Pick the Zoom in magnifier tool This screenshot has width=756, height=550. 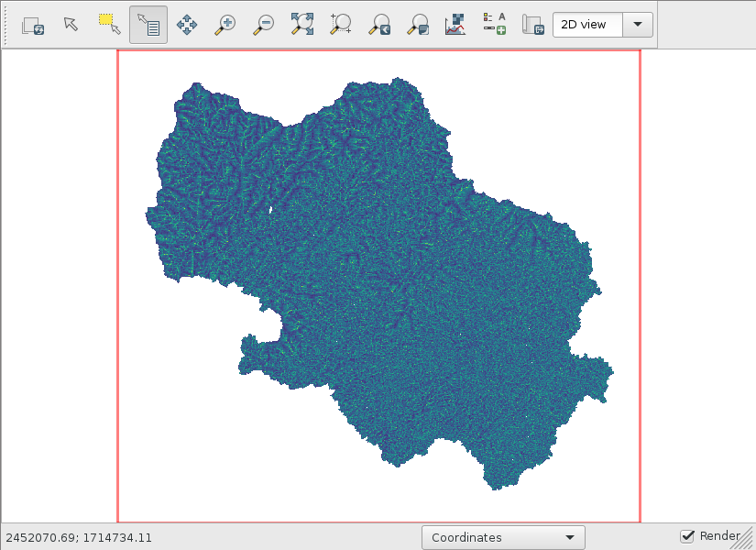[x=225, y=25]
